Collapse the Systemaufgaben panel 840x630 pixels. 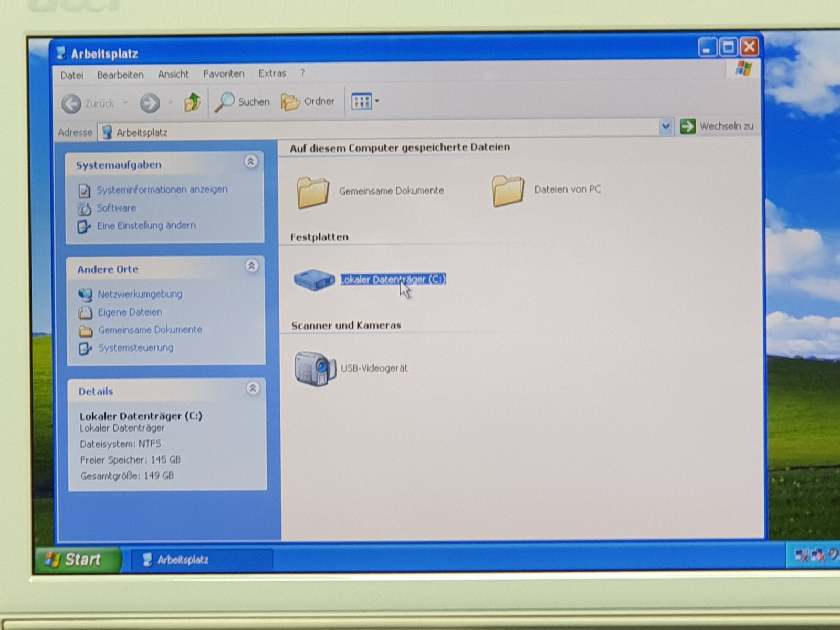[250, 162]
